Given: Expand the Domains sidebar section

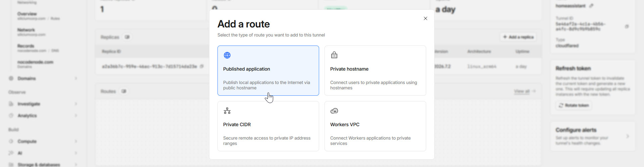Looking at the screenshot, I should 76,78.
